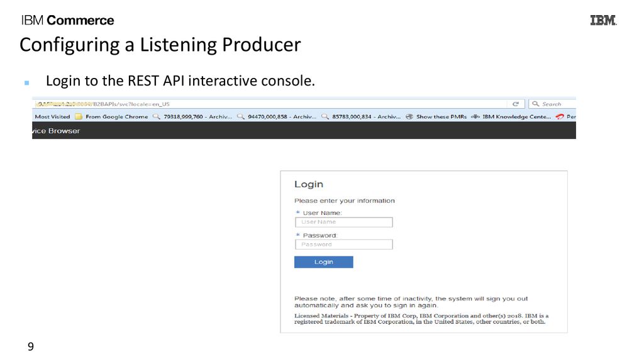Screen dimensions: 644x362
Task: Click the inactivity sign-out note text
Action: [411, 302]
